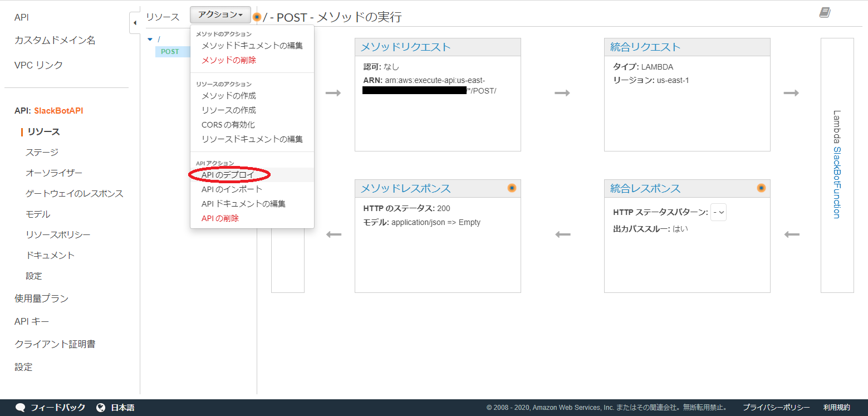The image size is (868, 416).
Task: Open 使用量プラン in sidebar
Action: [41, 298]
